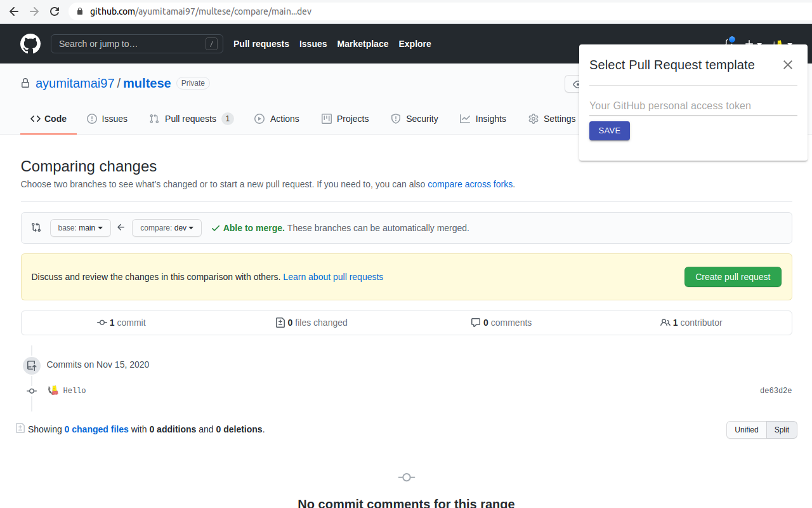Focus the Search or jump to box
The image size is (812, 508).
(137, 44)
